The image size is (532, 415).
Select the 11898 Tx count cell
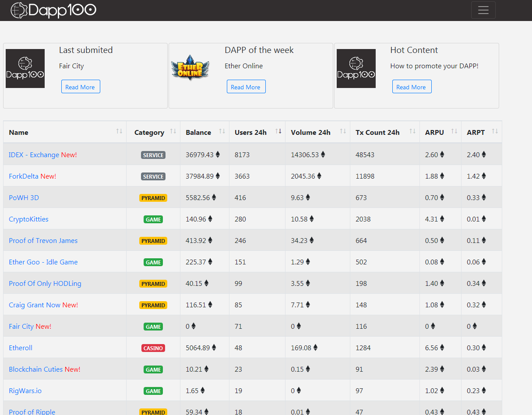pos(384,176)
